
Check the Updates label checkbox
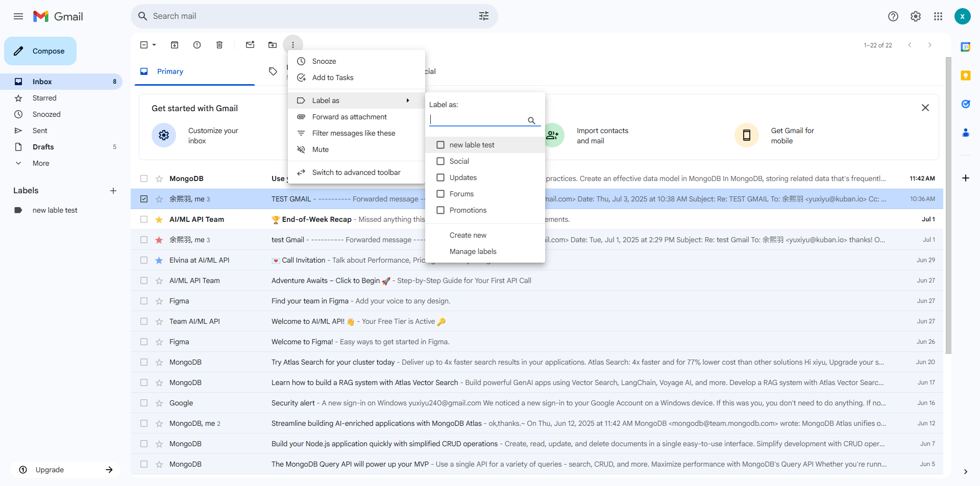pos(440,177)
